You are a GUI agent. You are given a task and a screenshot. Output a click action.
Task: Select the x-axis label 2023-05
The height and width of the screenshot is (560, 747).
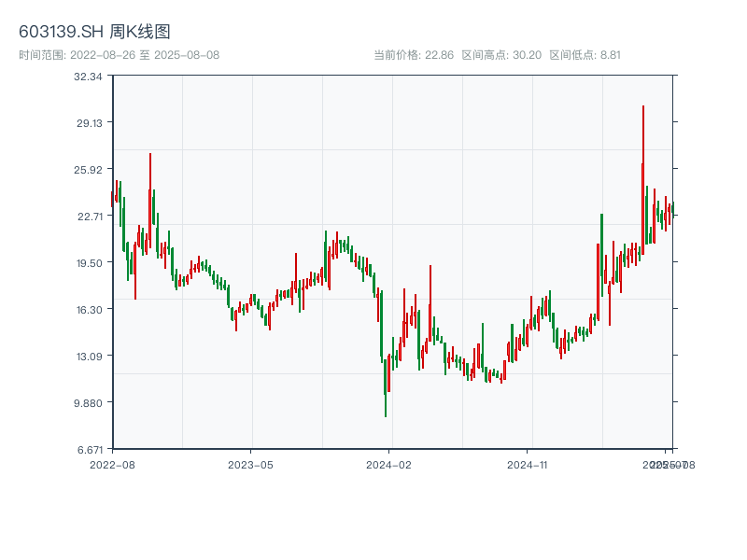250,465
